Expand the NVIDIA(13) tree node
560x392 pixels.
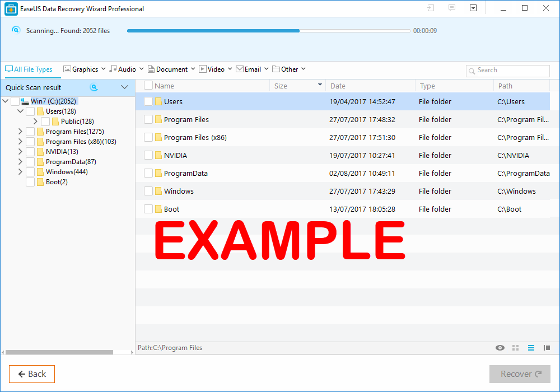tap(20, 151)
